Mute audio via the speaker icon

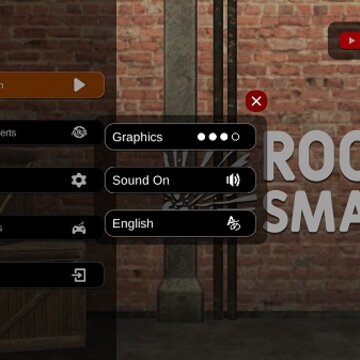[x=233, y=180]
